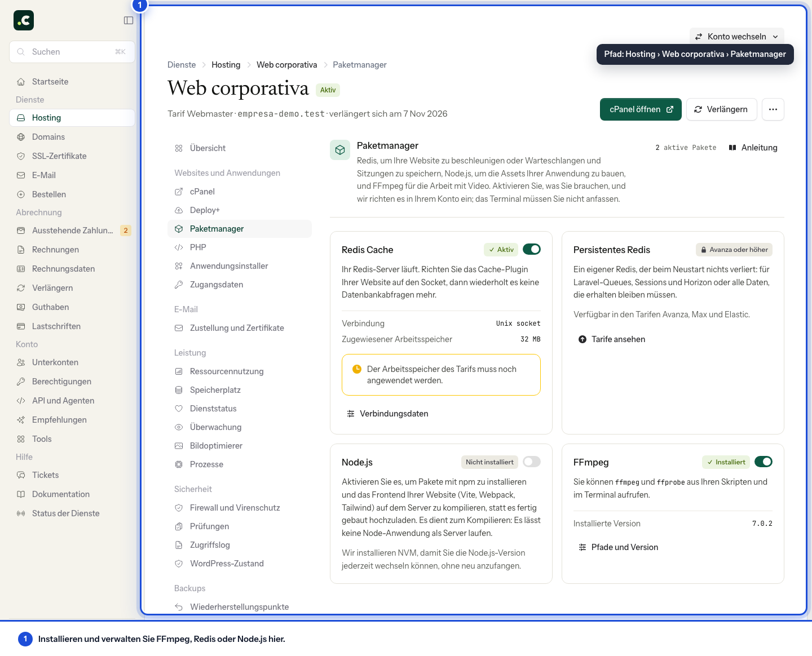The width and height of the screenshot is (812, 656).
Task: Open Verbindungsdaten for Redis Cache
Action: coord(387,414)
